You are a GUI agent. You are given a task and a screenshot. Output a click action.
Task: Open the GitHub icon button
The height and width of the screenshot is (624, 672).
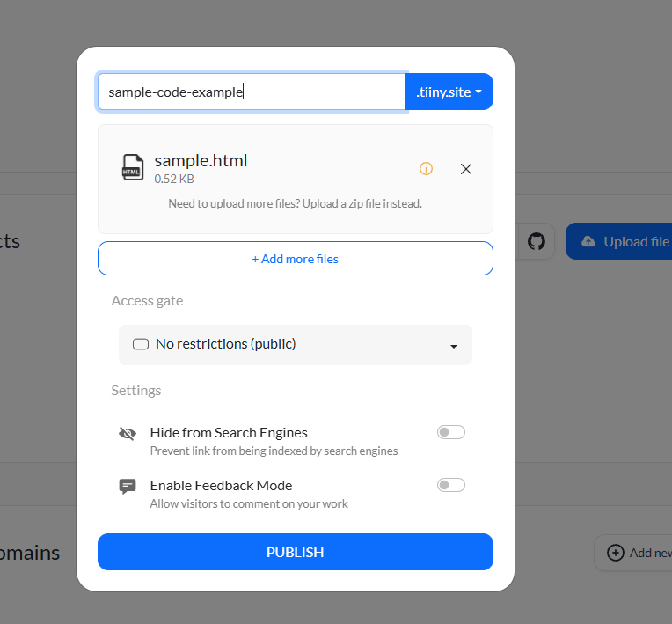tap(536, 241)
